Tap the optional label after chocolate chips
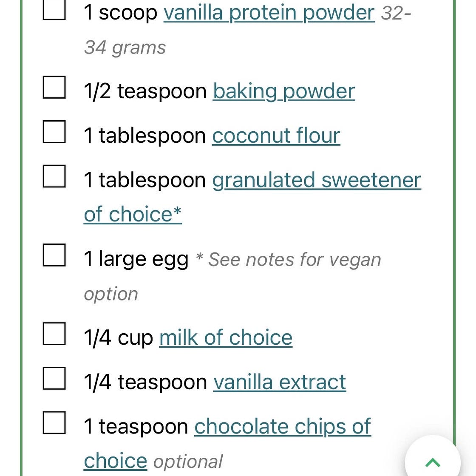 pyautogui.click(x=188, y=462)
